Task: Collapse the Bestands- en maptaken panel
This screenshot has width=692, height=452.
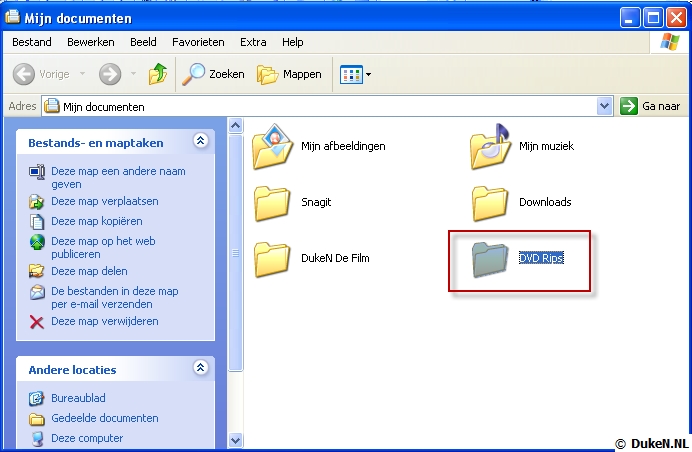Action: coord(200,140)
